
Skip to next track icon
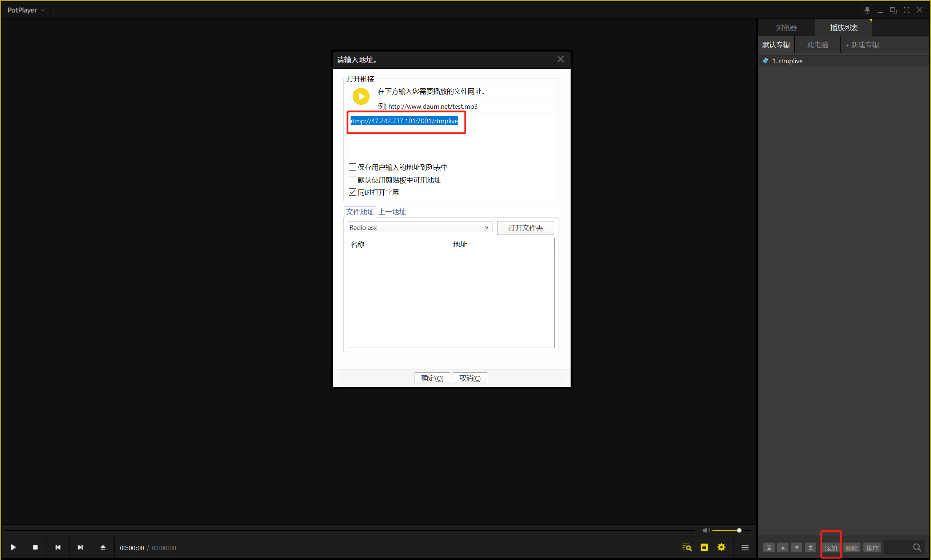80,547
